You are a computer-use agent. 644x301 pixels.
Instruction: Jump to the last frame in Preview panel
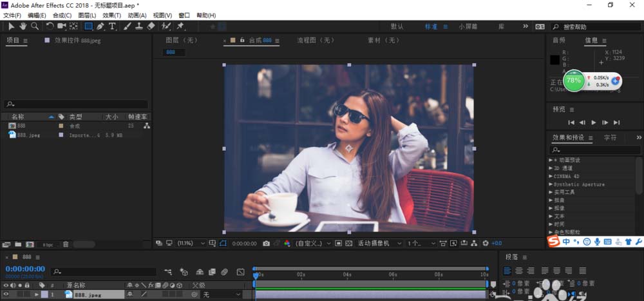coord(616,122)
